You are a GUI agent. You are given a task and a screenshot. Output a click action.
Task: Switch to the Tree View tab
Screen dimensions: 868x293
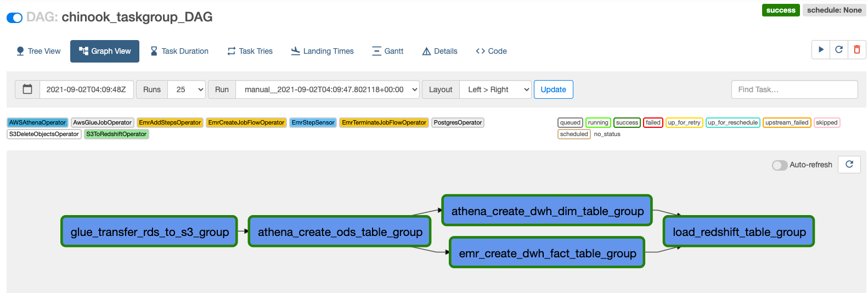coord(38,51)
